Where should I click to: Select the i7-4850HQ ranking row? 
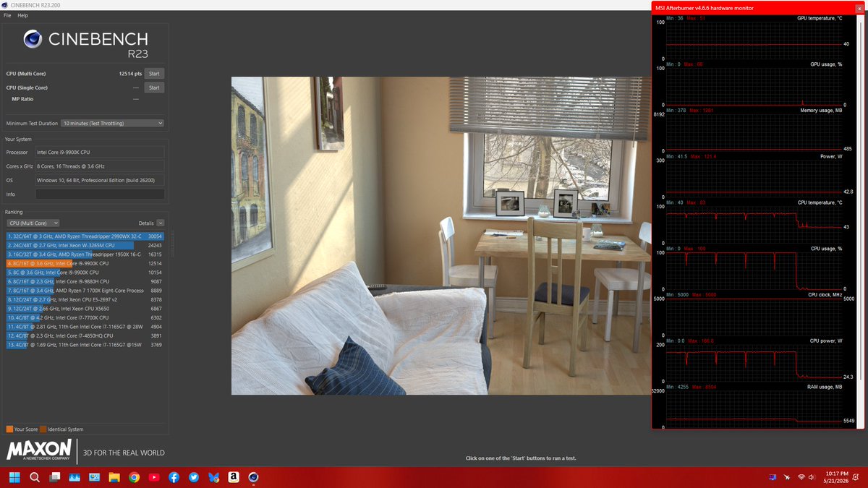pos(85,335)
